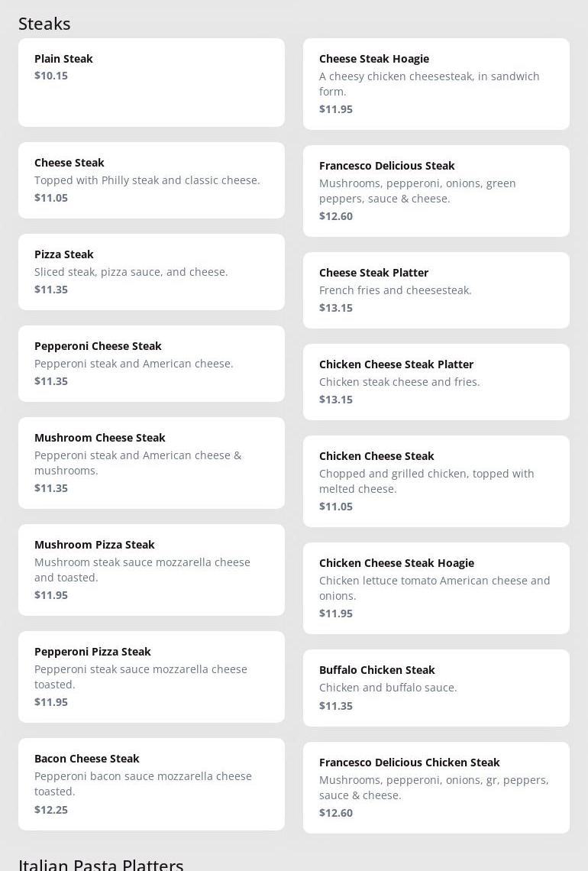Open the Mushroom Pizza Steak item
The image size is (588, 871).
[151, 570]
